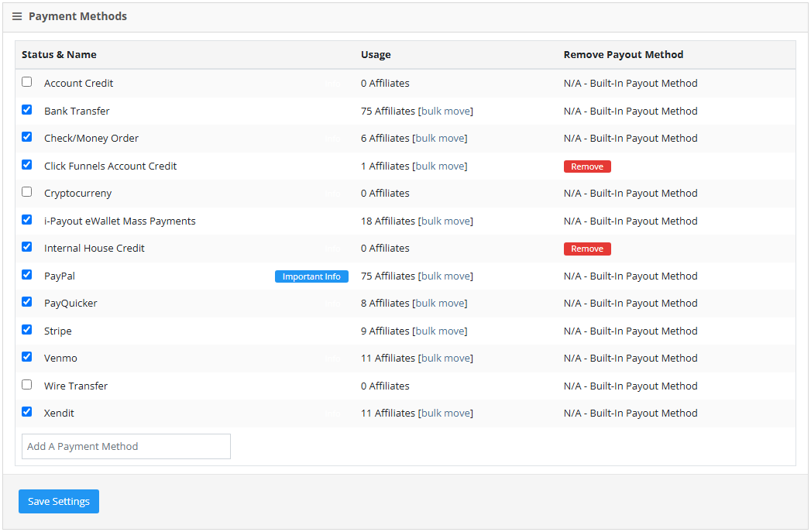Click bulk move link in PayPal row
Viewport: 811px width, 532px height.
click(445, 276)
